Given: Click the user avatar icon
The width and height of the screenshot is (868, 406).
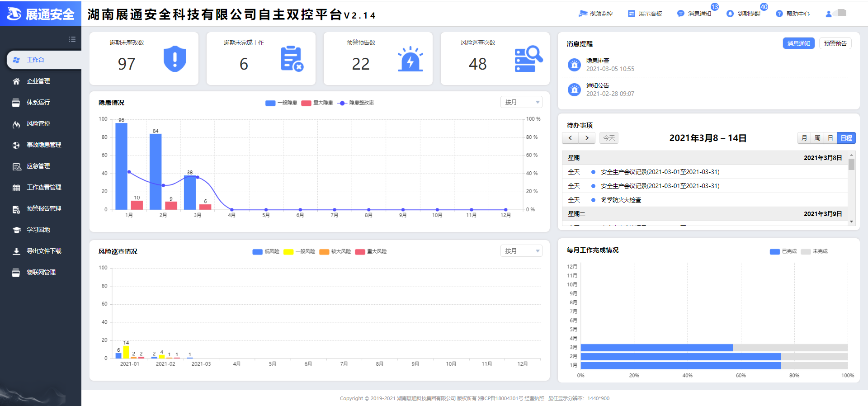Looking at the screenshot, I should coord(829,14).
